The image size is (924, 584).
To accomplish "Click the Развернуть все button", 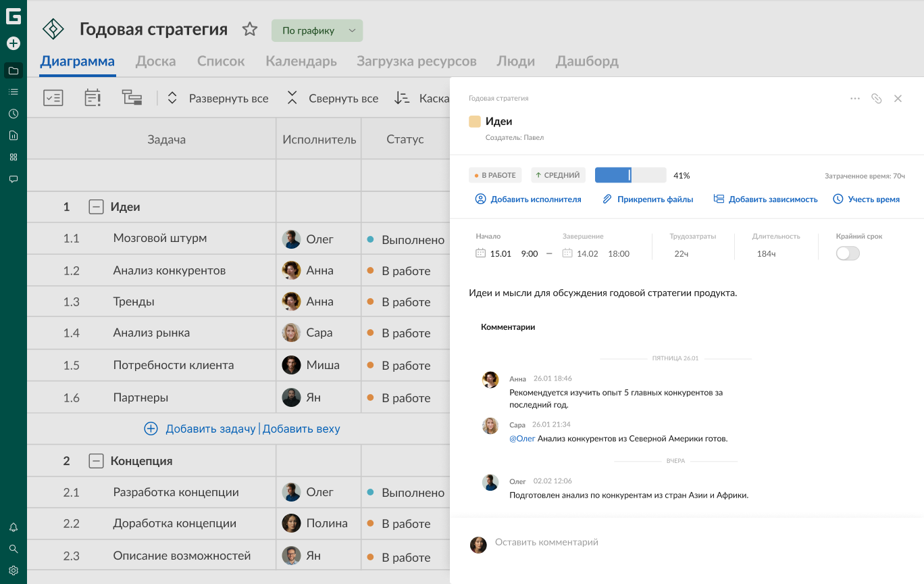I will point(218,99).
